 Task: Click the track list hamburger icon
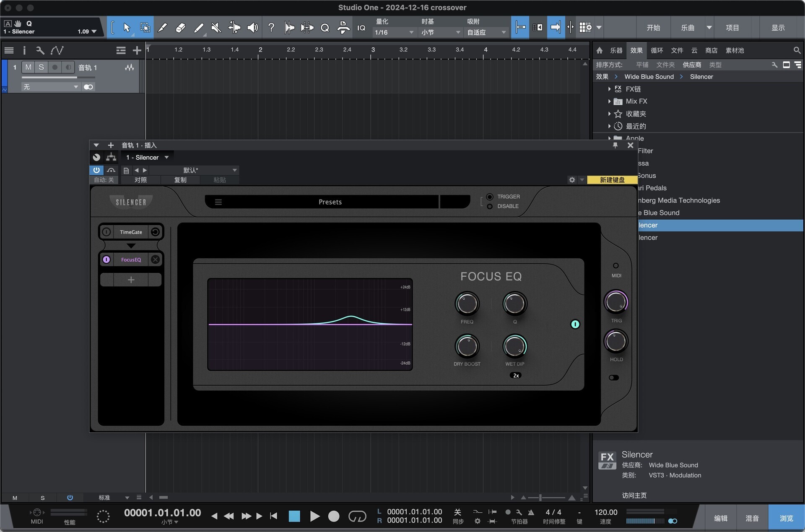tap(9, 50)
